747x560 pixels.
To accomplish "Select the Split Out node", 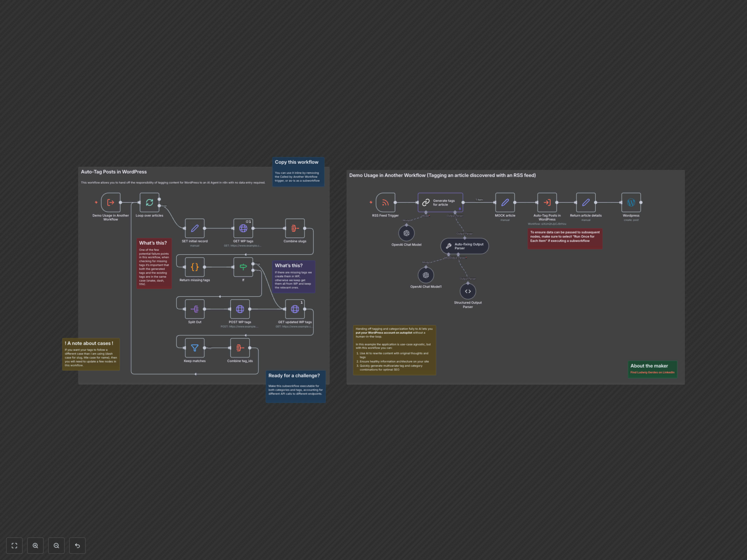I will 195,309.
